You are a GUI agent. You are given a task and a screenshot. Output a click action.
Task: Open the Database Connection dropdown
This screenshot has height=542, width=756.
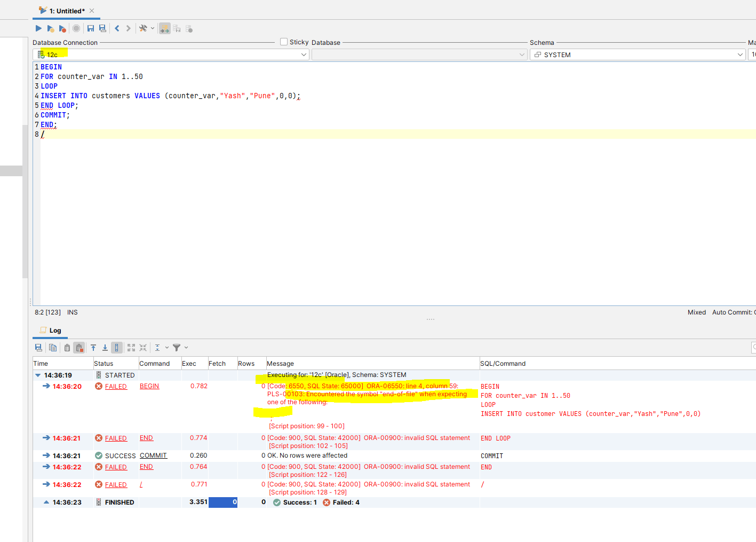coord(303,54)
